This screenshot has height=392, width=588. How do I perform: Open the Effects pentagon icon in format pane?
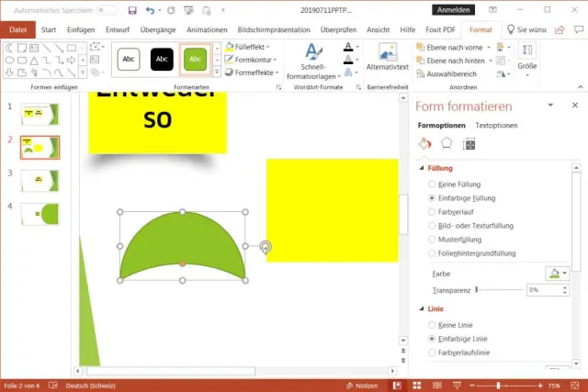click(x=447, y=144)
